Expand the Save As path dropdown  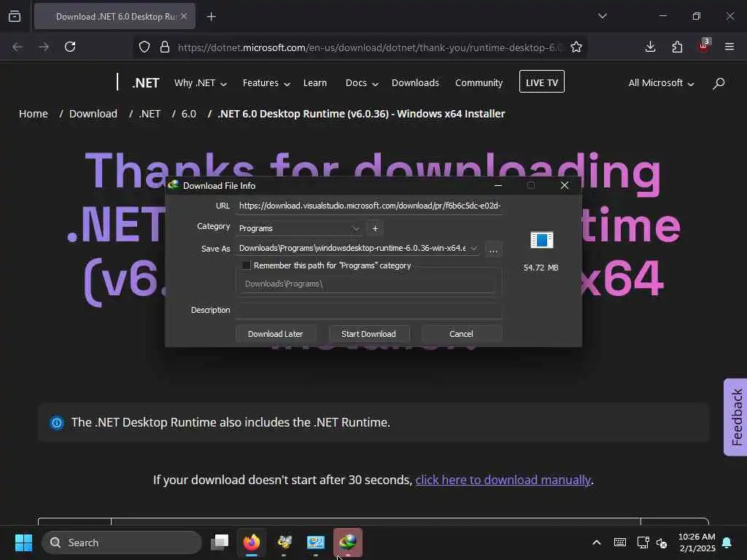point(473,248)
